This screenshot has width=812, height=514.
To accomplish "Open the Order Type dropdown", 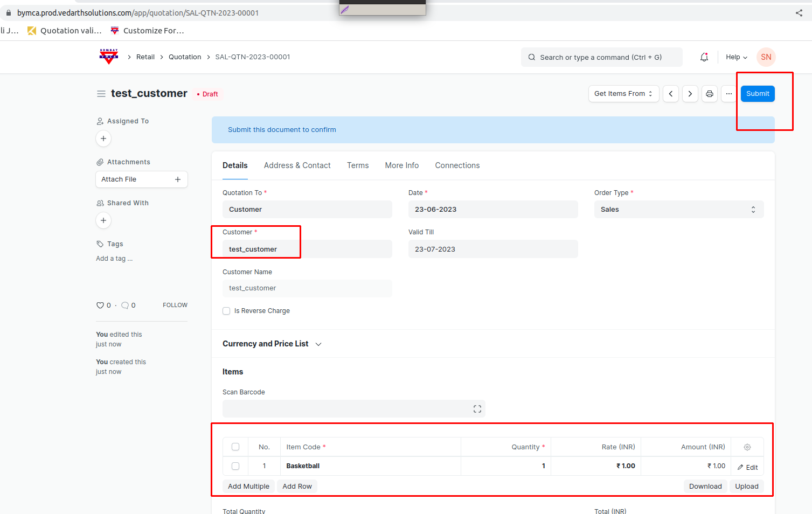I will [x=678, y=210].
